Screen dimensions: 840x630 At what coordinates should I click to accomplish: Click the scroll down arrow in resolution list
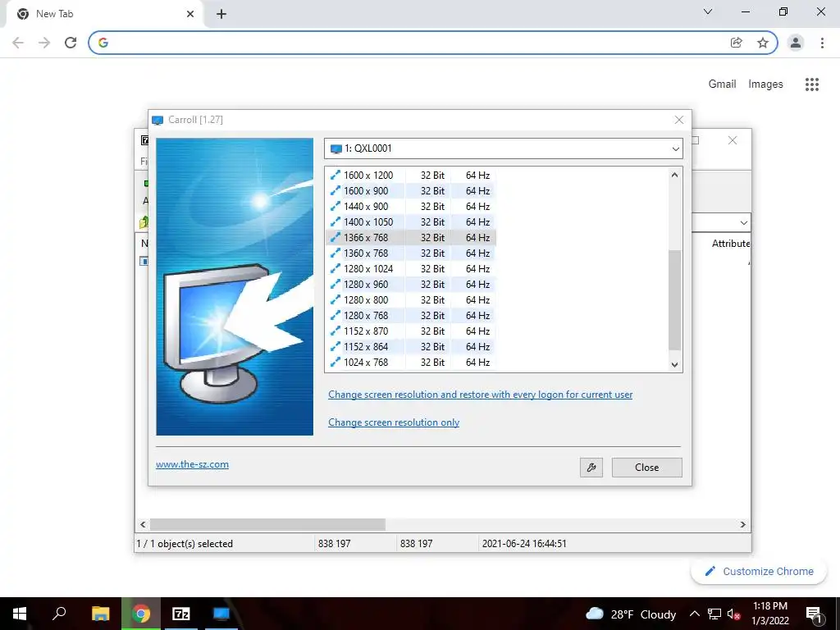674,364
